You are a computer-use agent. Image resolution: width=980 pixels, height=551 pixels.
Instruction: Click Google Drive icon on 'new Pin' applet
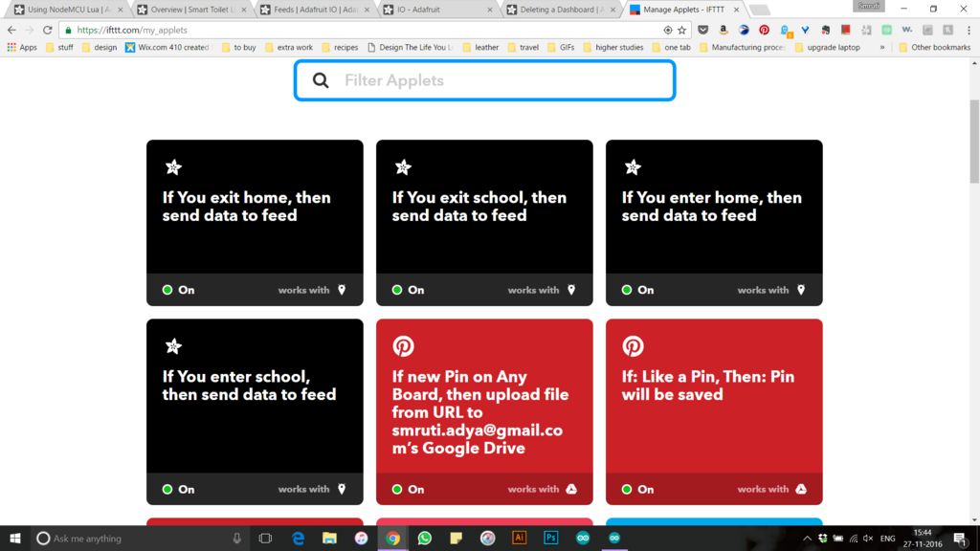point(571,489)
